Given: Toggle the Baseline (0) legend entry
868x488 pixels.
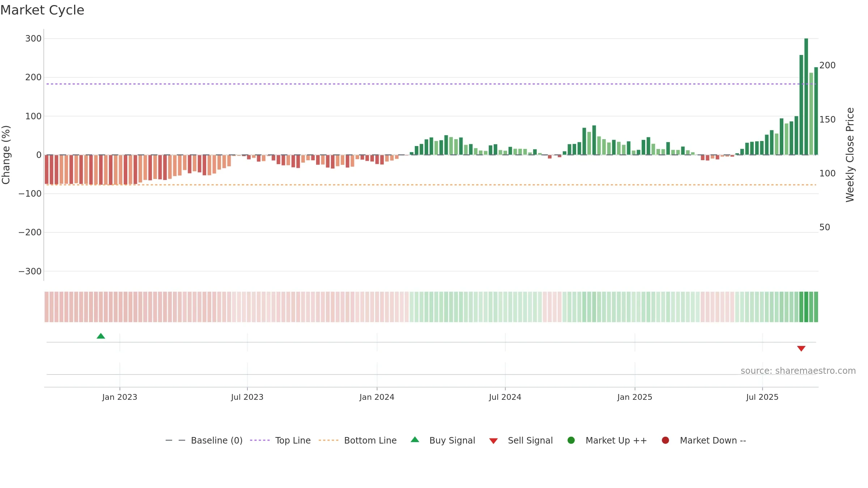Looking at the screenshot, I should tap(204, 441).
